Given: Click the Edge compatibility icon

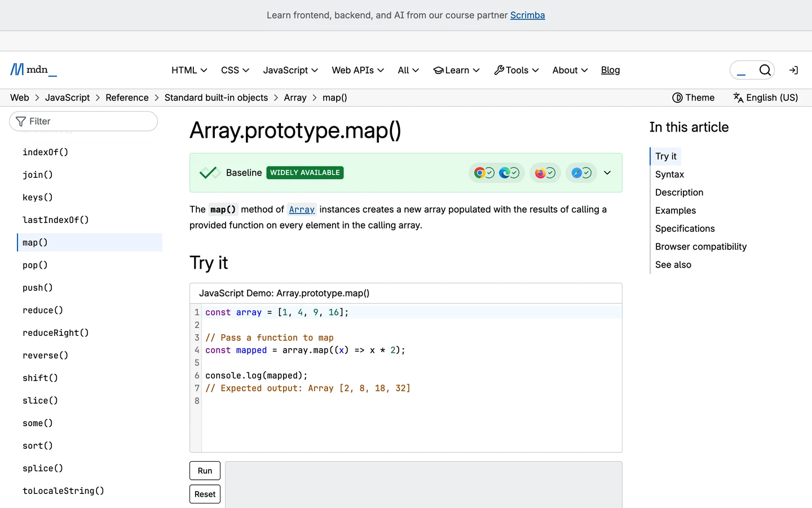Looking at the screenshot, I should click(x=504, y=173).
